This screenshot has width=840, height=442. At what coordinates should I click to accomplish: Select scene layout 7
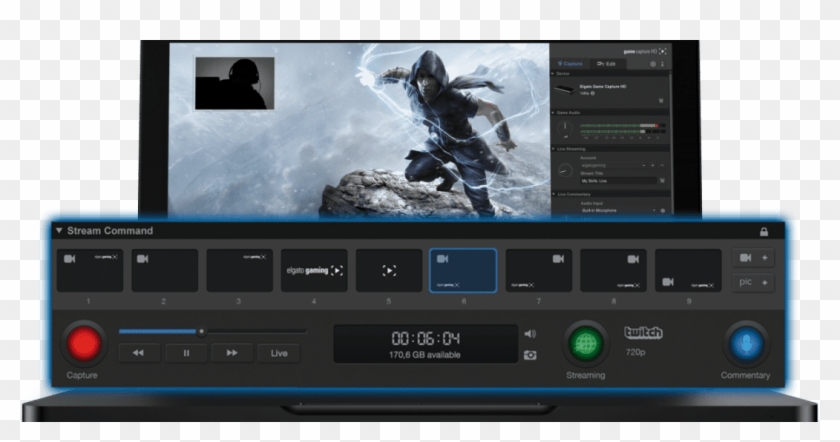(x=538, y=271)
